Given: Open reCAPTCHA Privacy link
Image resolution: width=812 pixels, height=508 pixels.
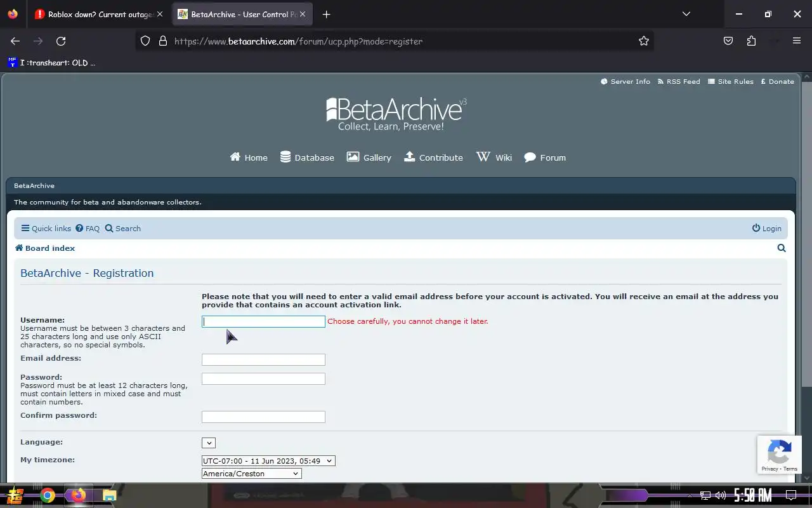Looking at the screenshot, I should (x=769, y=469).
